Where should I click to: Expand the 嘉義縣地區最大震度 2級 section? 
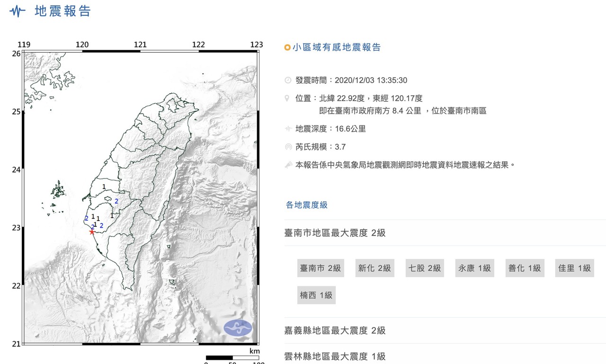coord(335,330)
